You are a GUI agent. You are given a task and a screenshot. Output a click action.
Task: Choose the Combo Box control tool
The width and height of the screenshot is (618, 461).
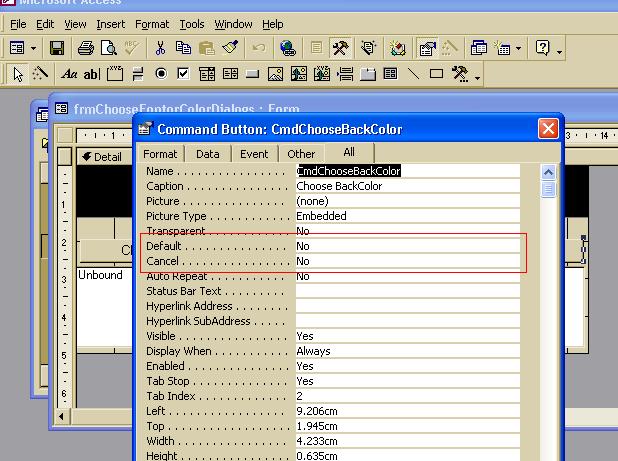pyautogui.click(x=207, y=74)
